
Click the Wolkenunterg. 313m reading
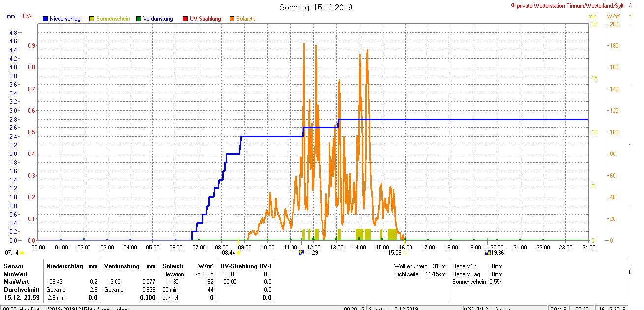tap(420, 266)
